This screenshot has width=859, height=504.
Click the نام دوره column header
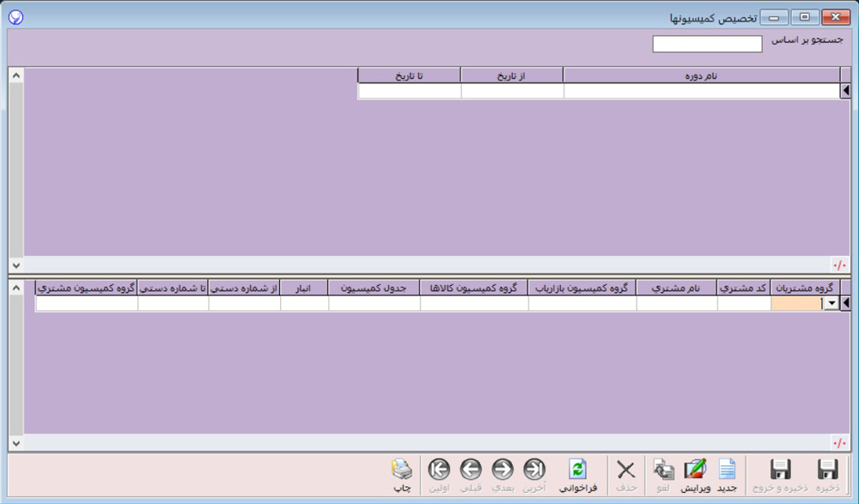(701, 76)
